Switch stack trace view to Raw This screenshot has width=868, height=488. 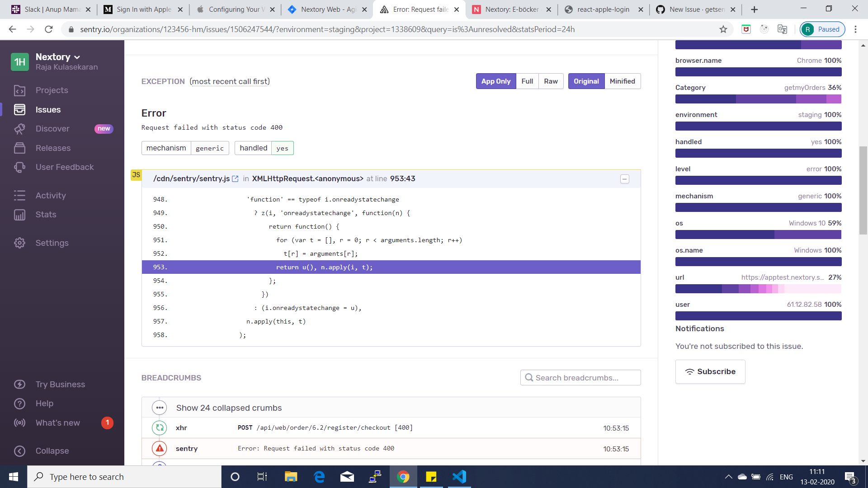pos(551,81)
